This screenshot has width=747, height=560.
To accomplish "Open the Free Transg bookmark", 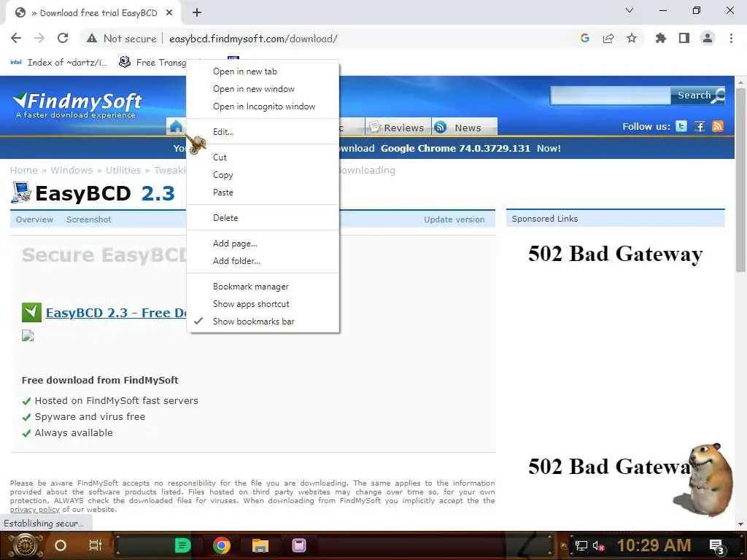I will pyautogui.click(x=152, y=63).
